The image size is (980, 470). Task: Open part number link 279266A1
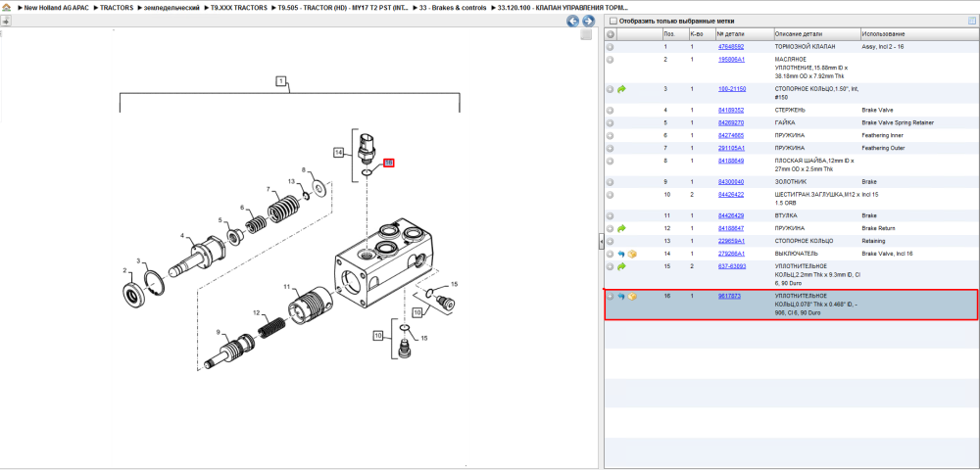point(731,254)
